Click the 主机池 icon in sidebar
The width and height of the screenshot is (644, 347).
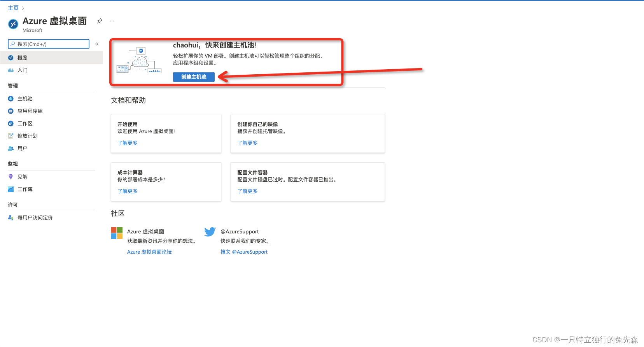[x=11, y=98]
